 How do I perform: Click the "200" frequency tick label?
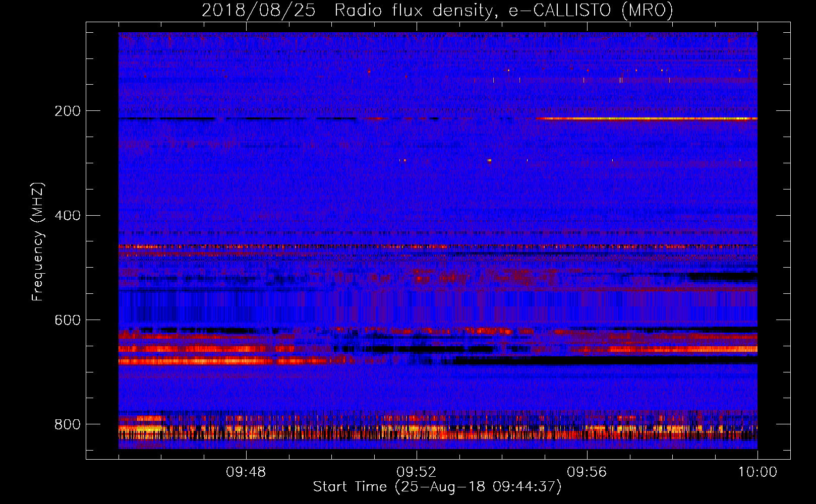coord(68,111)
